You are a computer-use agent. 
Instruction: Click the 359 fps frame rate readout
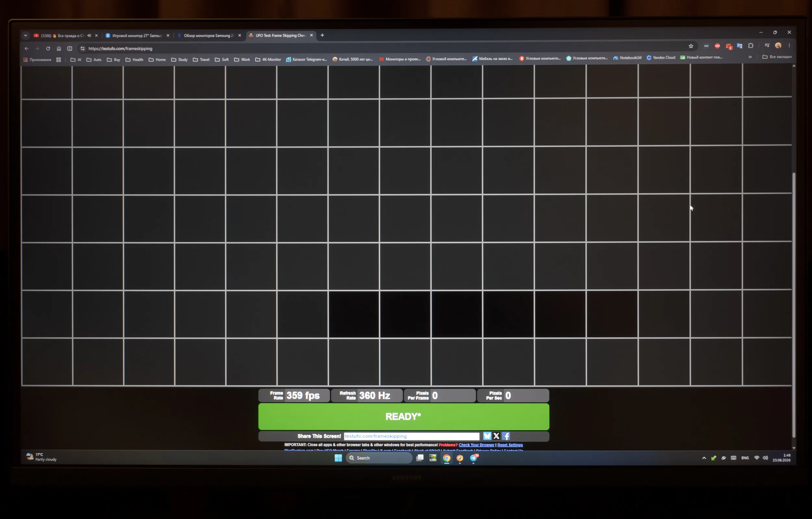294,395
